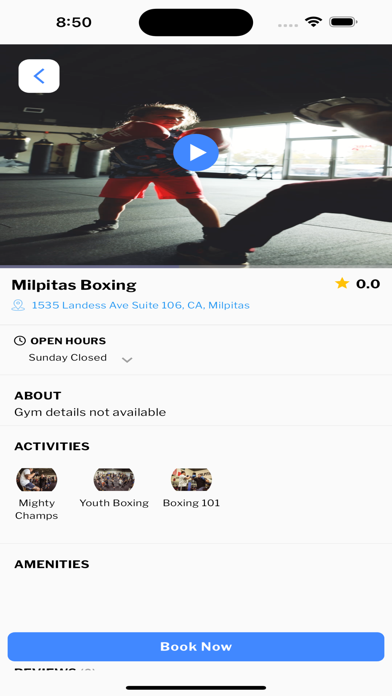This screenshot has width=392, height=696.
Task: Tap the location pin icon
Action: [x=18, y=305]
